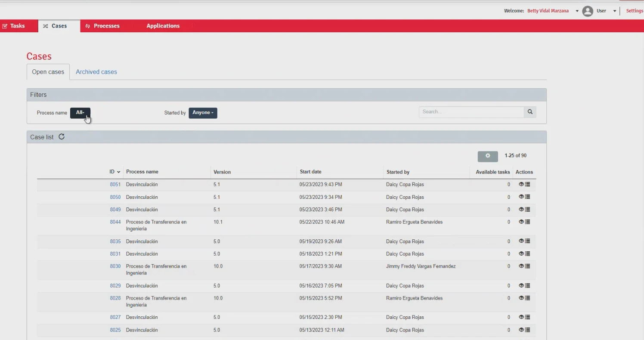View case 8028 with the eye icon
Screen dimensions: 644x340
coord(521,298)
